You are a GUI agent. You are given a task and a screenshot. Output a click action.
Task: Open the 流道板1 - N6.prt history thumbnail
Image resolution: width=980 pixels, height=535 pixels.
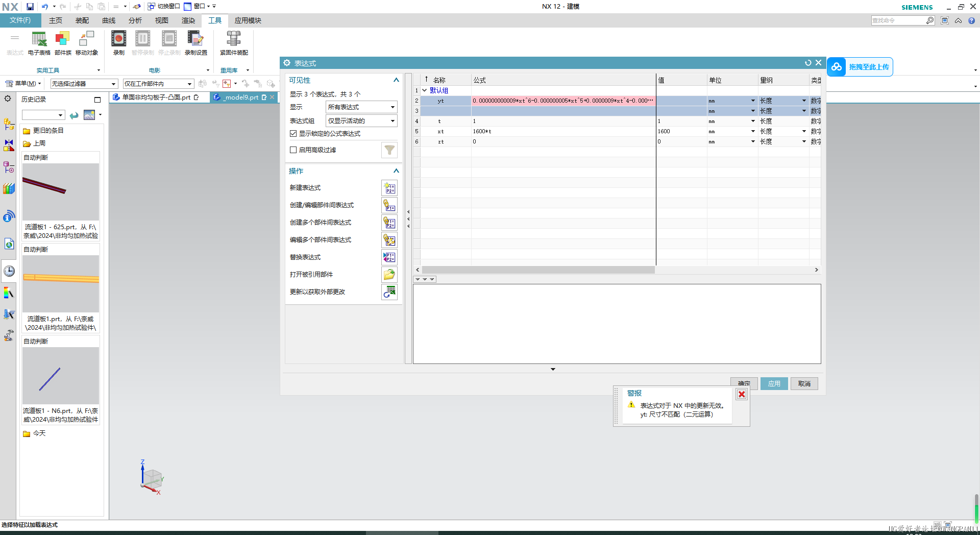pyautogui.click(x=61, y=376)
